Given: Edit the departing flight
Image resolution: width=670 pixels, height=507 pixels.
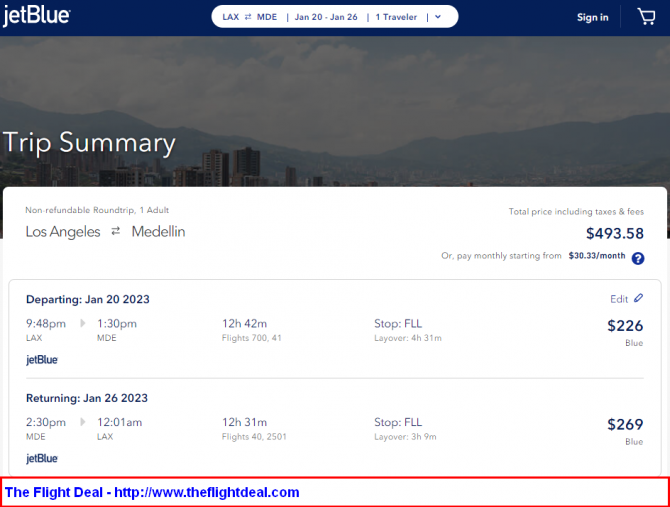Looking at the screenshot, I should pyautogui.click(x=626, y=299).
